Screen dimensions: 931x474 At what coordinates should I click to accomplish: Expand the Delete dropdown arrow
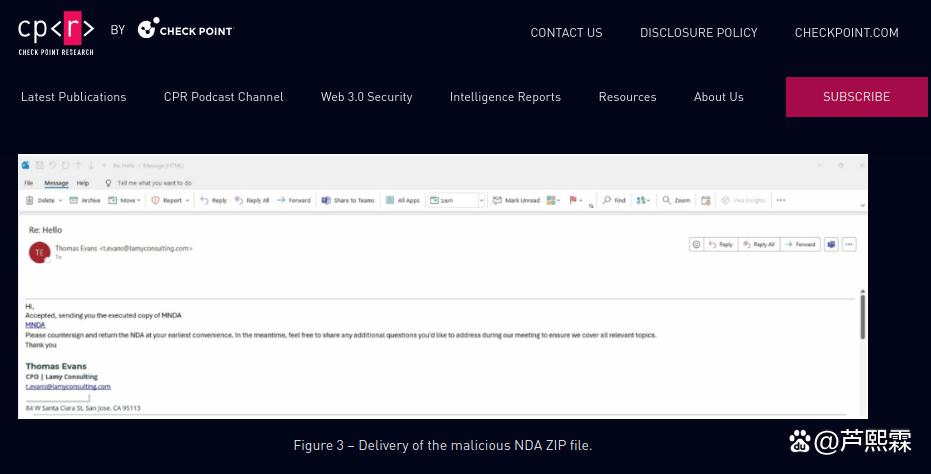(x=60, y=201)
